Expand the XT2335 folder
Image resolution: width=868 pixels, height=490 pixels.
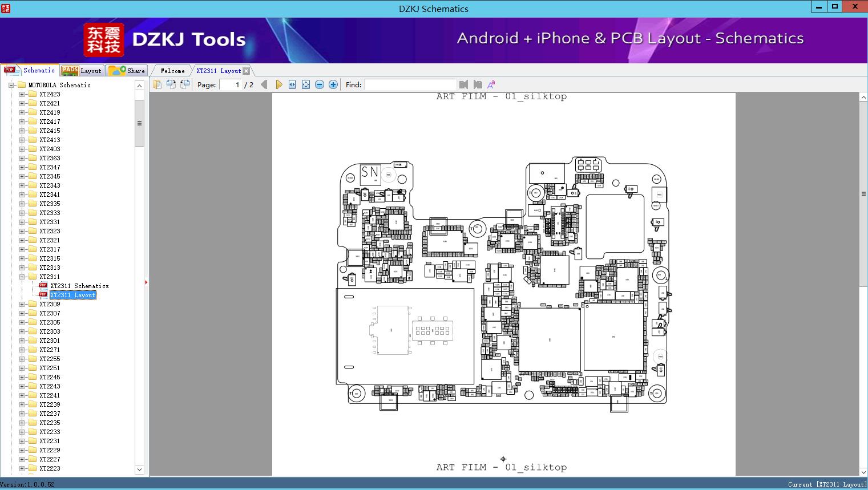(x=22, y=204)
